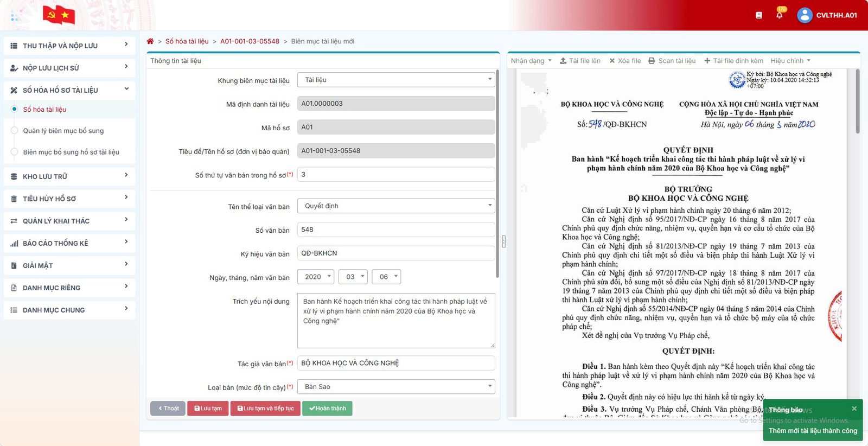Click Tải file lên in viewer toolbar
The image size is (868, 446).
click(580, 61)
